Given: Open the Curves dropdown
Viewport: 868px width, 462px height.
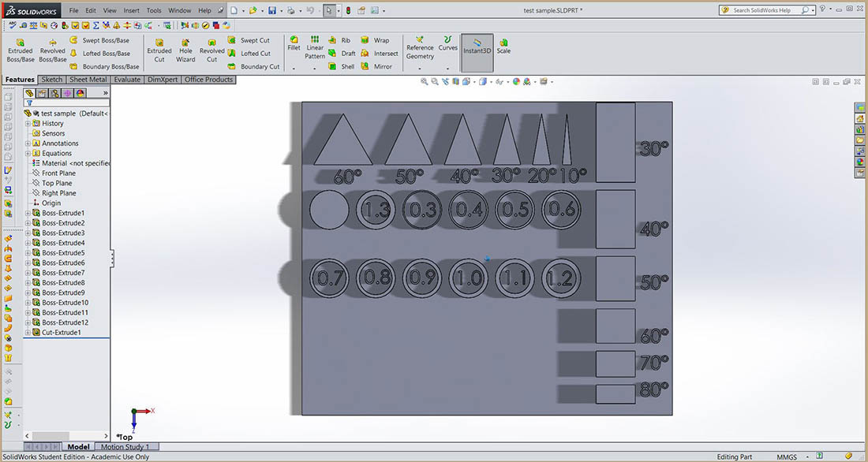Looking at the screenshot, I should click(x=447, y=69).
